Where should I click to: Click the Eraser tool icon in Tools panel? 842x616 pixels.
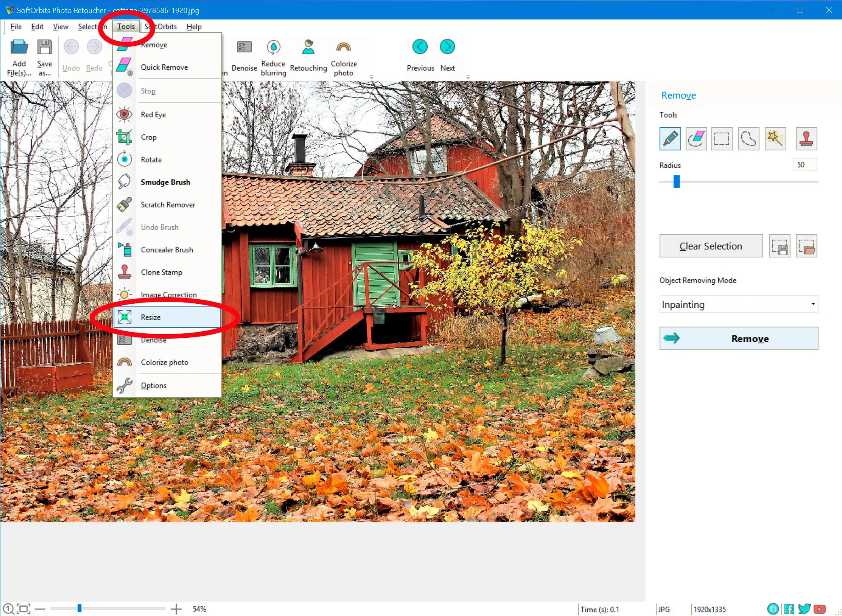[696, 138]
